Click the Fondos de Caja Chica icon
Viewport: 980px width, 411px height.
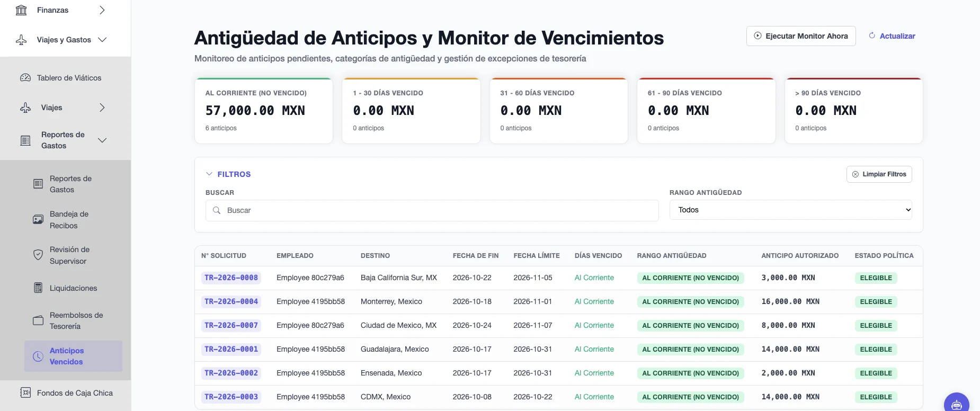tap(25, 393)
